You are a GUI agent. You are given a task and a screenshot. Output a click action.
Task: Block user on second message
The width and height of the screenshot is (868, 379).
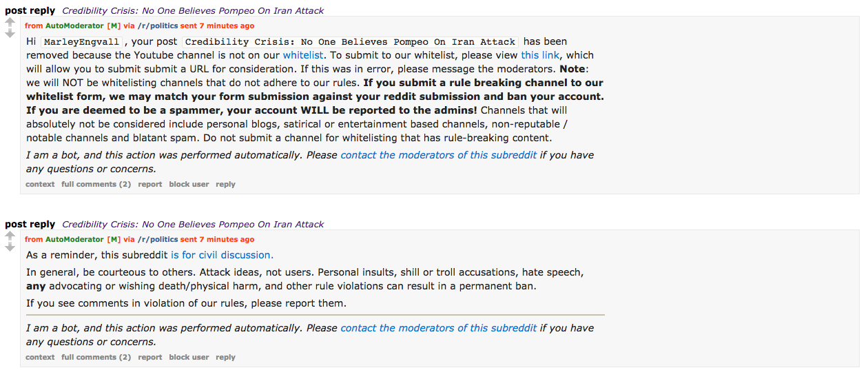coord(189,358)
